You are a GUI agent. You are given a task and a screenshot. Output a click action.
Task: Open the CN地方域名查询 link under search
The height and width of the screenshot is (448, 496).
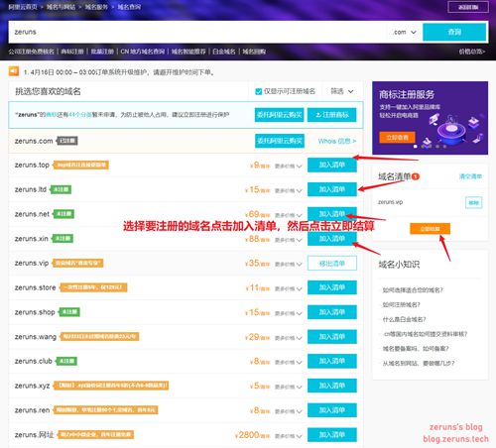click(x=143, y=52)
